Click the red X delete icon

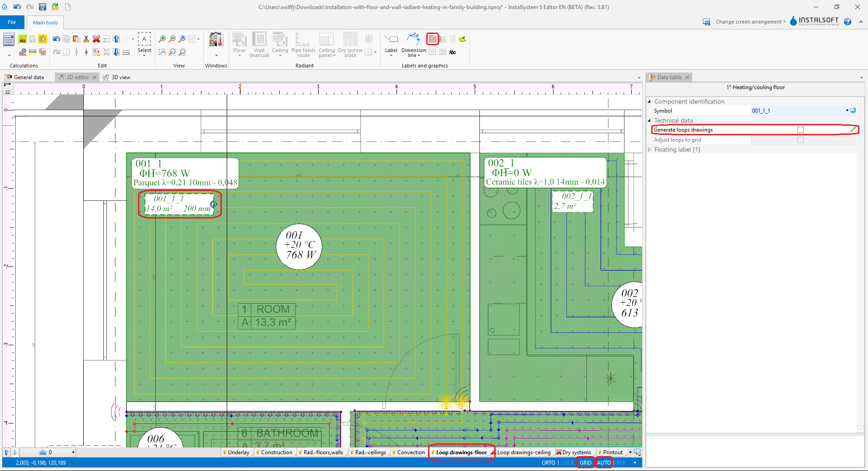[x=96, y=39]
